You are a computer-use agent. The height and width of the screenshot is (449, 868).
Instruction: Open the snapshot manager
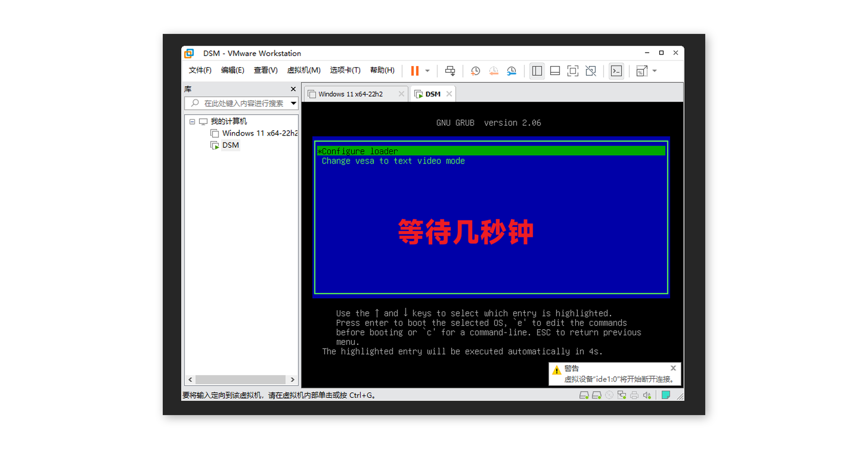point(511,71)
